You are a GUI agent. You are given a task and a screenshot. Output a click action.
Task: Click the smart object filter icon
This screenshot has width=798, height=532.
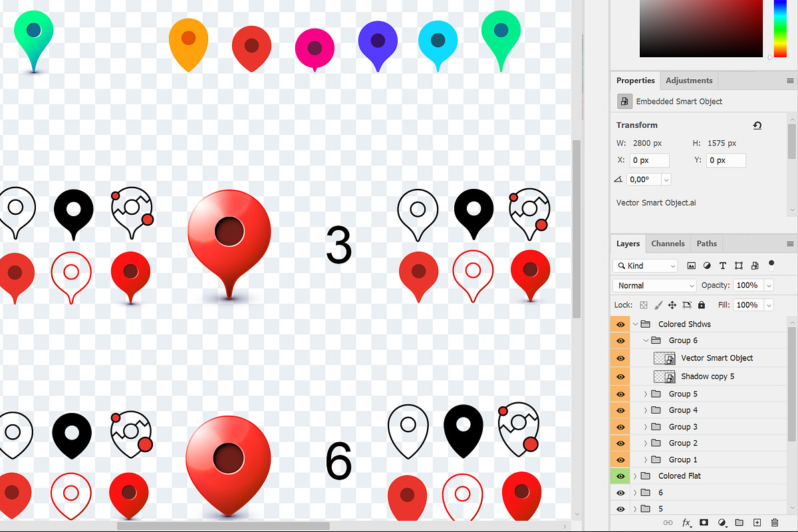(x=755, y=265)
